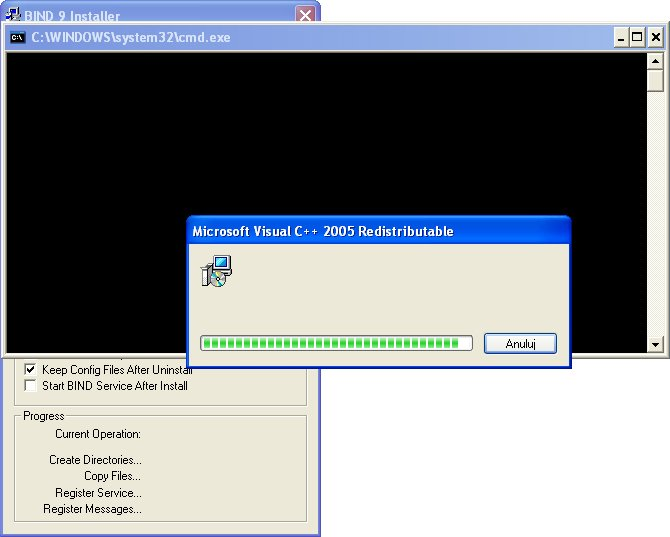Click the cmd.exe scrollbar up arrow

pyautogui.click(x=655, y=62)
